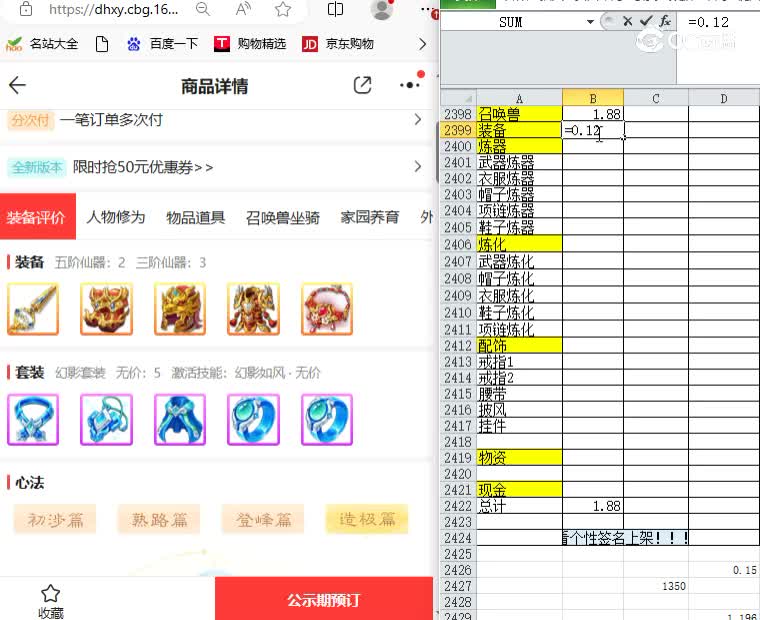Screen dimensions: 760x620
Task: View site info via the lock icon
Action: tap(26, 9)
